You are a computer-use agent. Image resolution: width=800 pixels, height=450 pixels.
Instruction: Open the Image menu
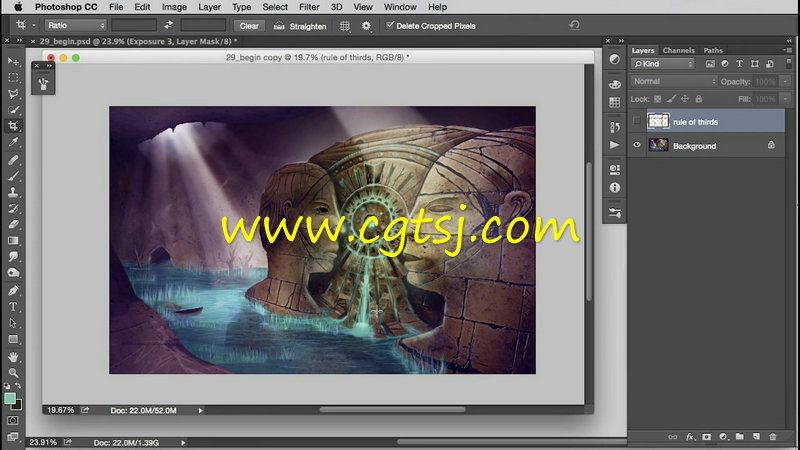tap(174, 7)
